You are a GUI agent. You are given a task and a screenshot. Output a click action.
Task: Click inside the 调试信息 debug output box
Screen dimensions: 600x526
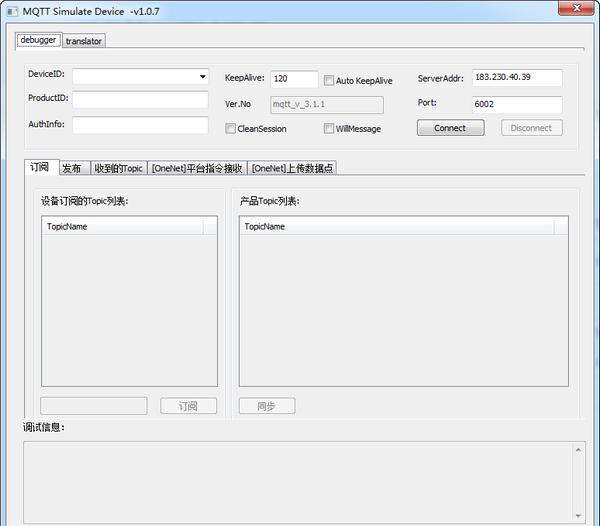coord(298,482)
